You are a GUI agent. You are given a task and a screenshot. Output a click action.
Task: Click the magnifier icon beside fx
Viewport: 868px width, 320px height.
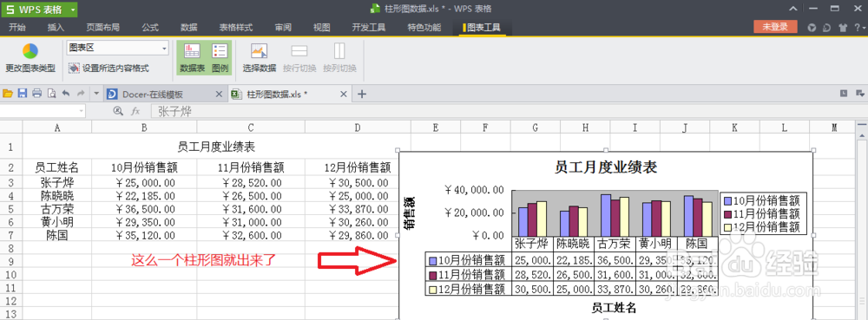tap(118, 111)
